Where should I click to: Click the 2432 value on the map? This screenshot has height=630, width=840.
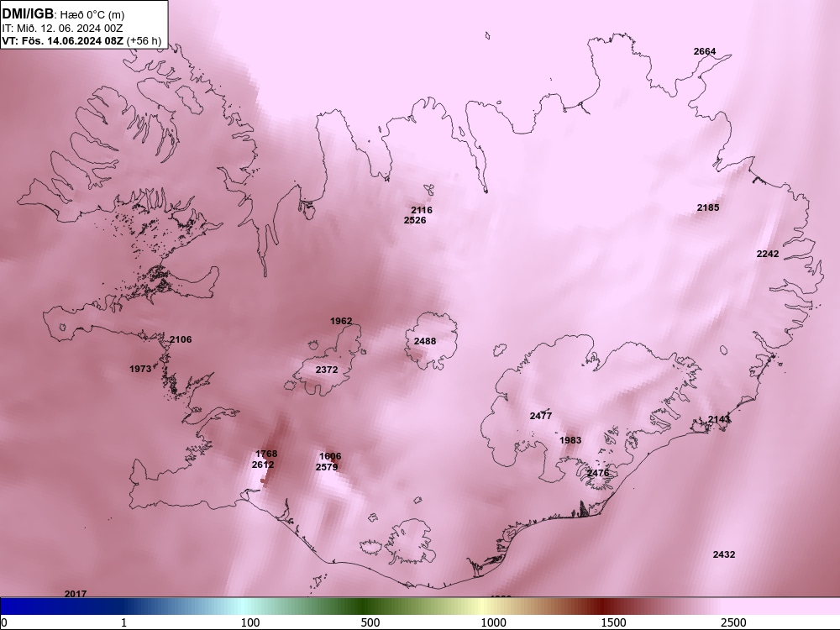point(724,554)
